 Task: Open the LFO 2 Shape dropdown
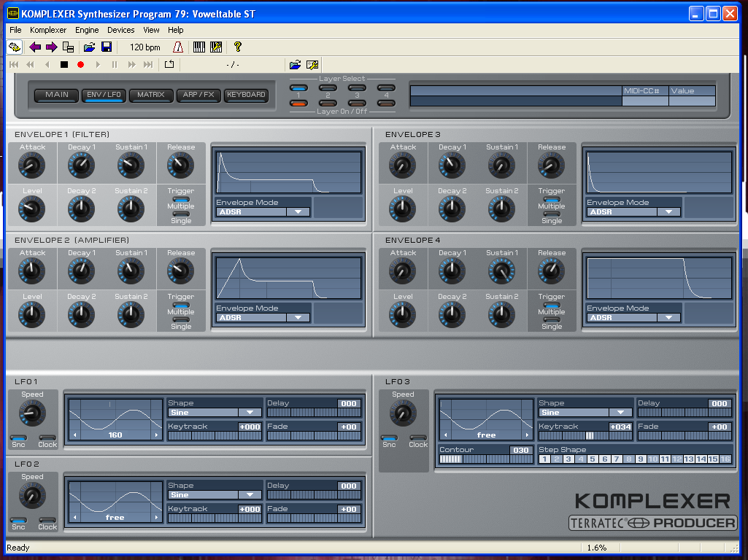(x=215, y=495)
